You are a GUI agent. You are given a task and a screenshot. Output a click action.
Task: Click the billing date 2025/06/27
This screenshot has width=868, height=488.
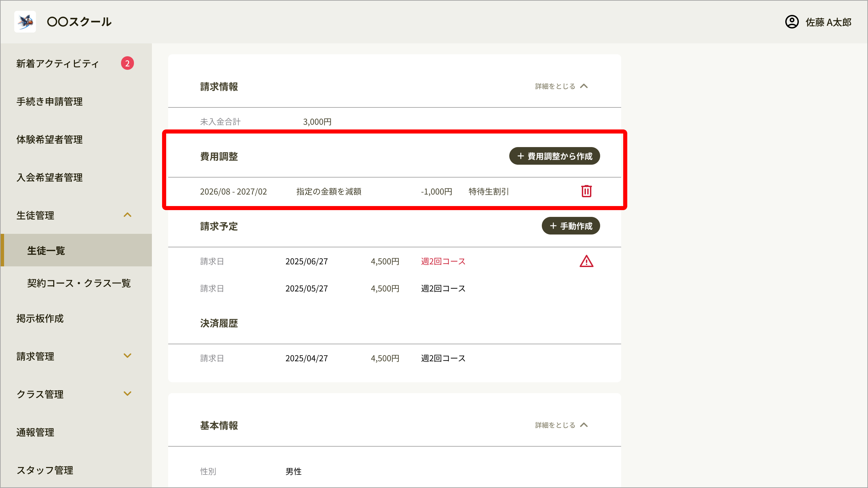coord(307,261)
